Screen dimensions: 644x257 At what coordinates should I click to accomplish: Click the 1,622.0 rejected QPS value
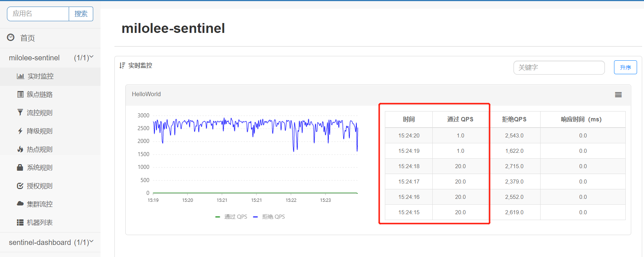point(514,151)
